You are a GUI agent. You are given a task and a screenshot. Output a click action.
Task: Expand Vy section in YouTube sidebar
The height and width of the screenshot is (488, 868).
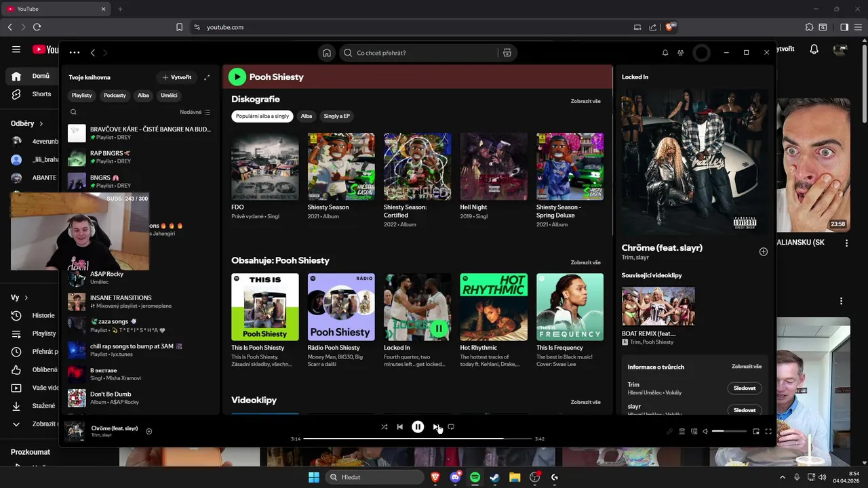coord(19,298)
